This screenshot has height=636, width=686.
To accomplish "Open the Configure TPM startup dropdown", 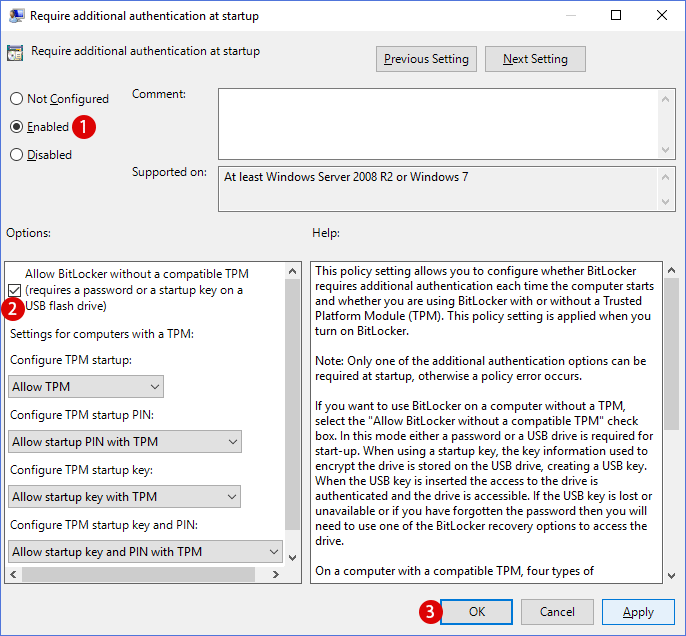I will [86, 387].
